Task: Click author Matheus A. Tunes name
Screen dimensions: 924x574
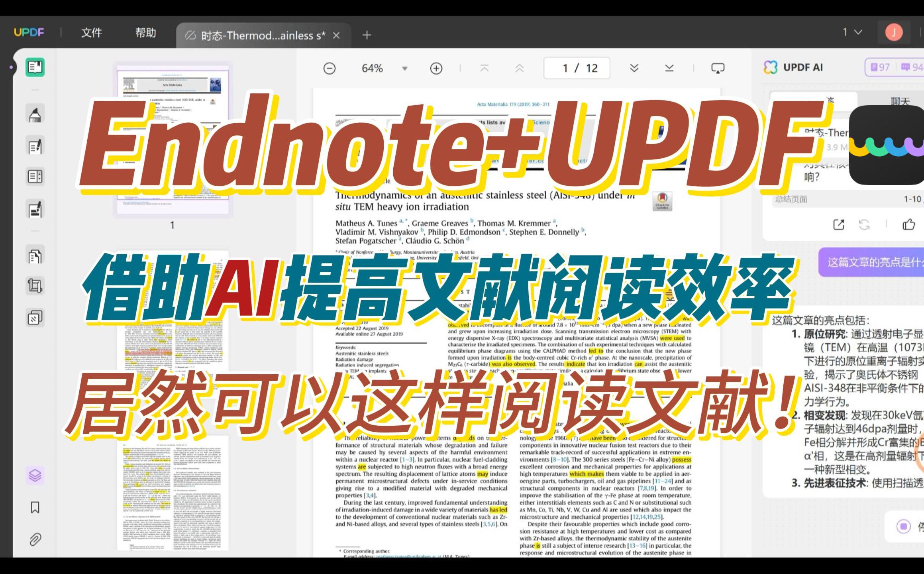Action: pos(366,223)
